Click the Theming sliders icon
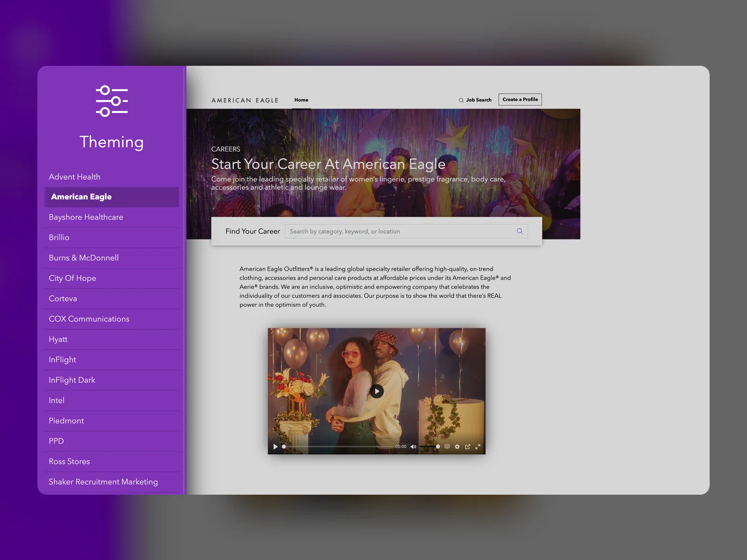This screenshot has width=747, height=560. coord(112,101)
